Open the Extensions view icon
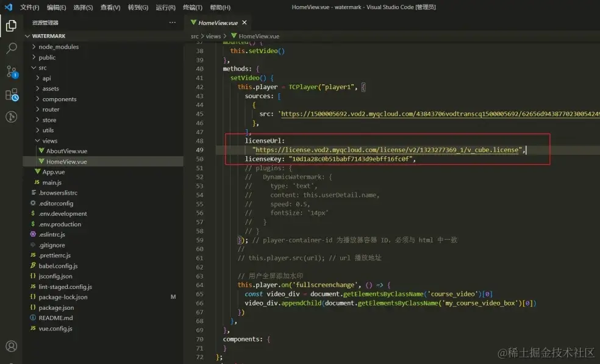The width and height of the screenshot is (600, 364). [12, 95]
